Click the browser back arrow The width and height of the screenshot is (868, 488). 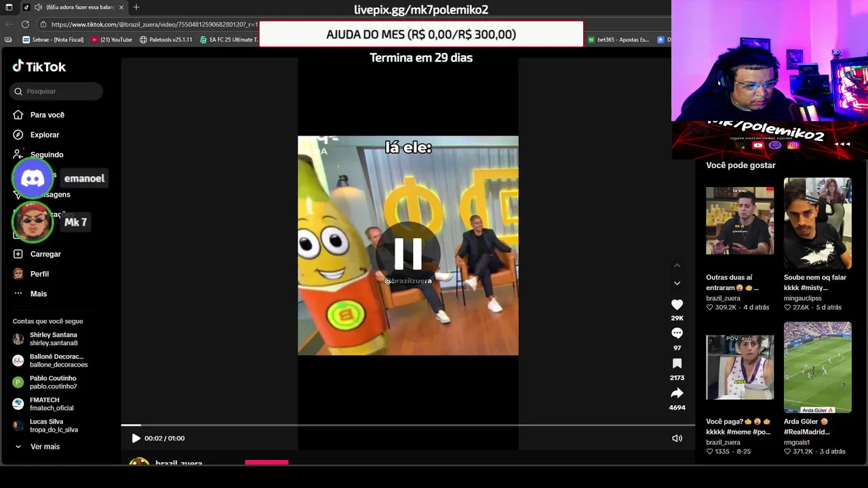9,24
